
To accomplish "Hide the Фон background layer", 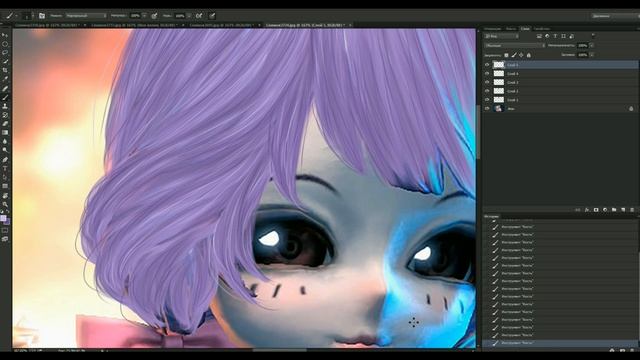I will [487, 109].
